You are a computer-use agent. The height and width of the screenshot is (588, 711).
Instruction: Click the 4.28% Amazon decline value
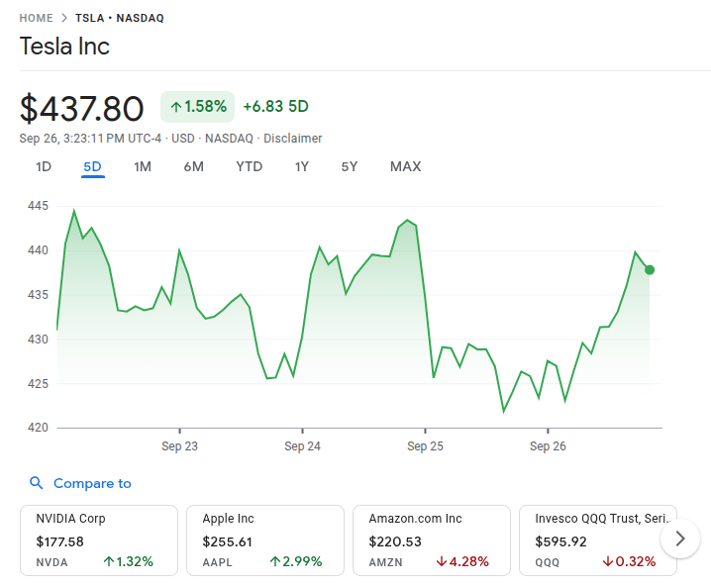click(x=468, y=562)
